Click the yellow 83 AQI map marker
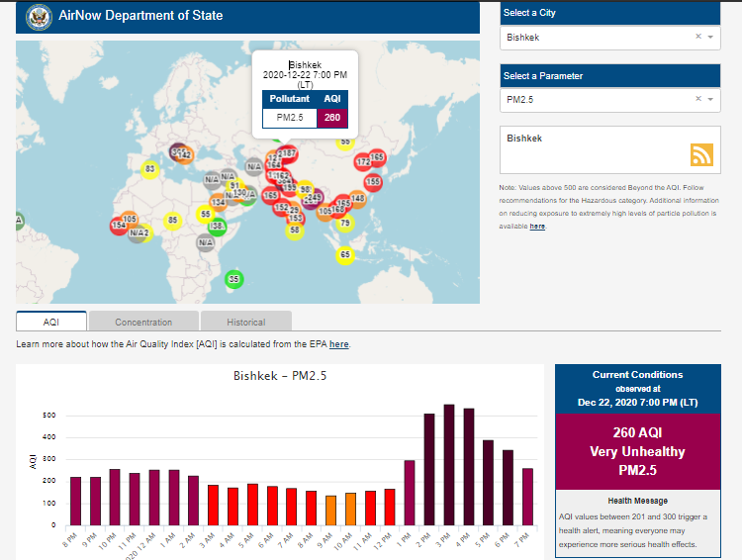Screen dimensions: 742x560 pyautogui.click(x=149, y=169)
